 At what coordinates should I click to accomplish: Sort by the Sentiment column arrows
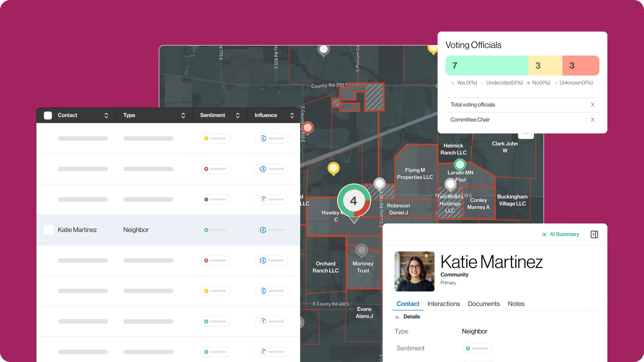(238, 115)
